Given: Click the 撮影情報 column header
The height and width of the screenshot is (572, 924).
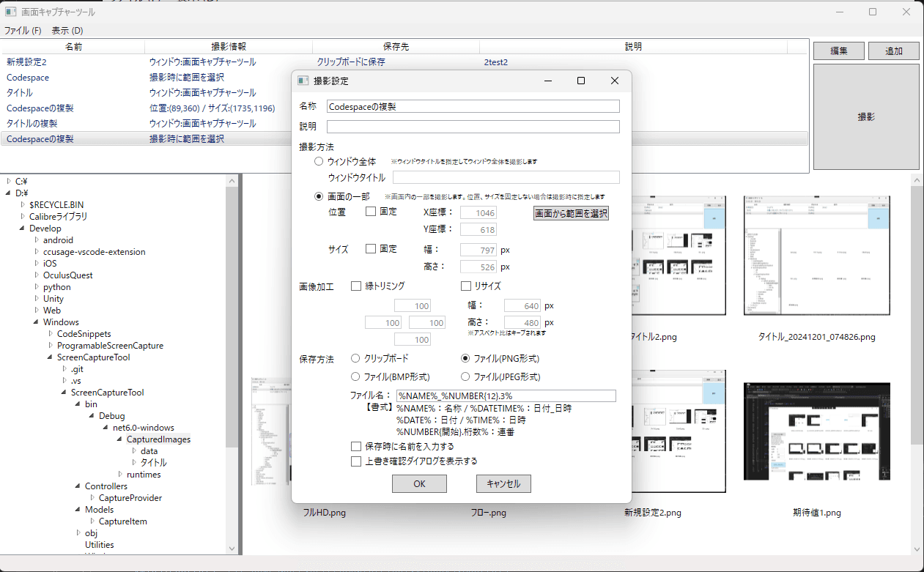Looking at the screenshot, I should [x=229, y=46].
